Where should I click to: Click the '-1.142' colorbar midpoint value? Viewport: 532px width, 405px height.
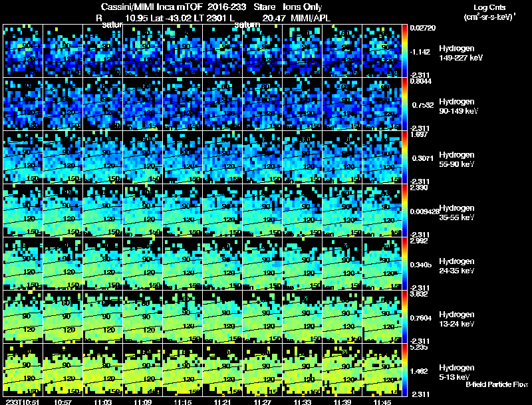[x=420, y=52]
